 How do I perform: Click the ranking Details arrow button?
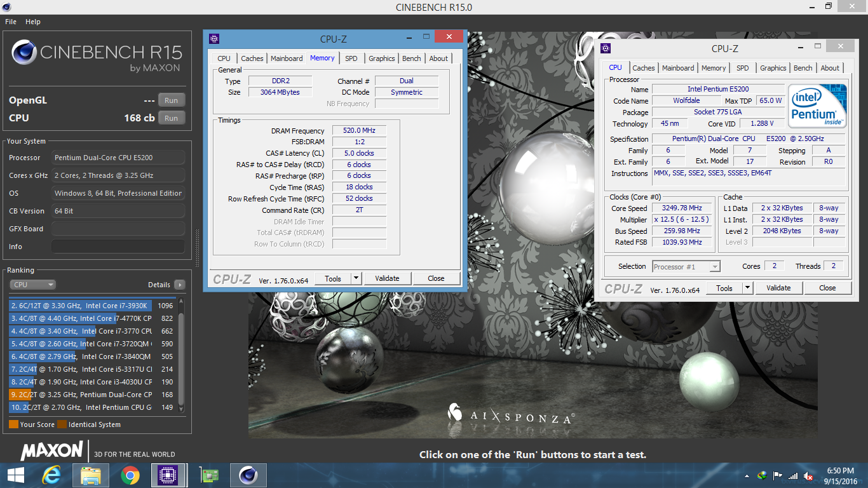(x=179, y=285)
